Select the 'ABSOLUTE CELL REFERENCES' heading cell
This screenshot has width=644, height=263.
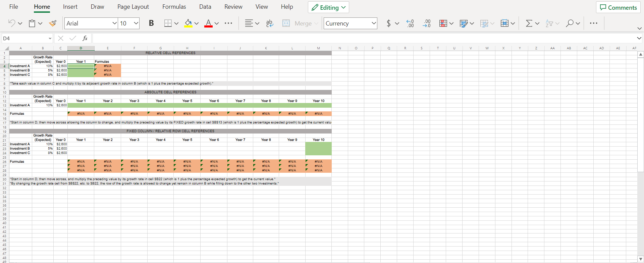[170, 92]
